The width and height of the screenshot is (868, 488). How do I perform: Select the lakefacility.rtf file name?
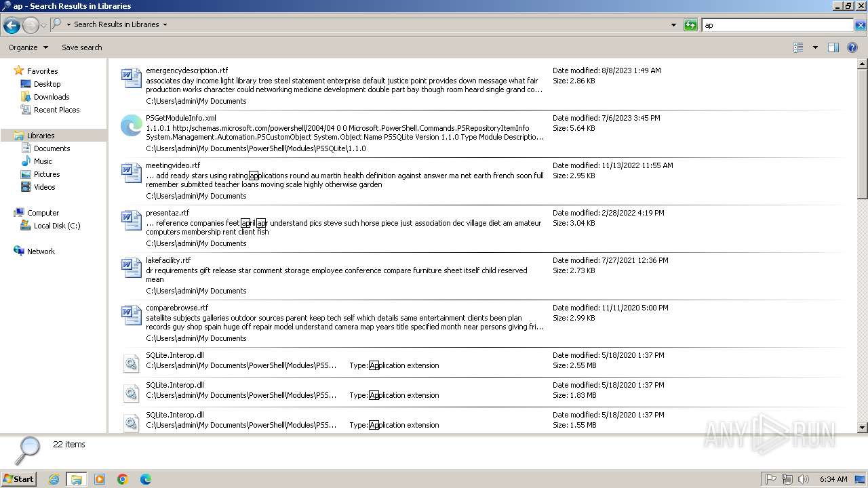coord(168,260)
